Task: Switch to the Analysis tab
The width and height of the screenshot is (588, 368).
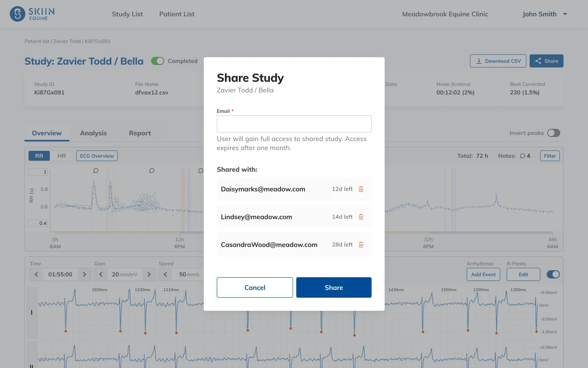Action: tap(94, 133)
